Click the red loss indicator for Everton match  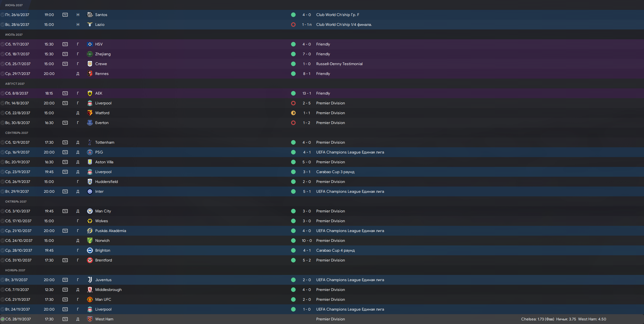coord(293,123)
